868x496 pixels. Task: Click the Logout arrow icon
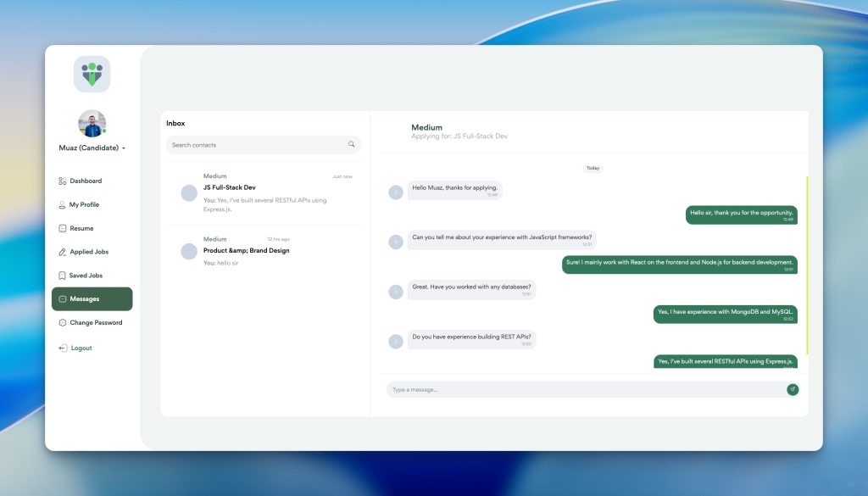point(62,348)
